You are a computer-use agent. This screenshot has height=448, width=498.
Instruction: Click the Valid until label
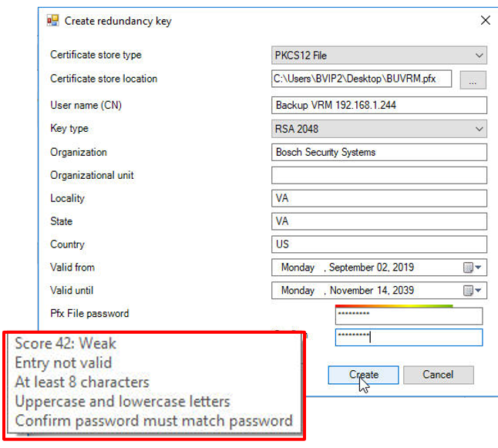(72, 290)
